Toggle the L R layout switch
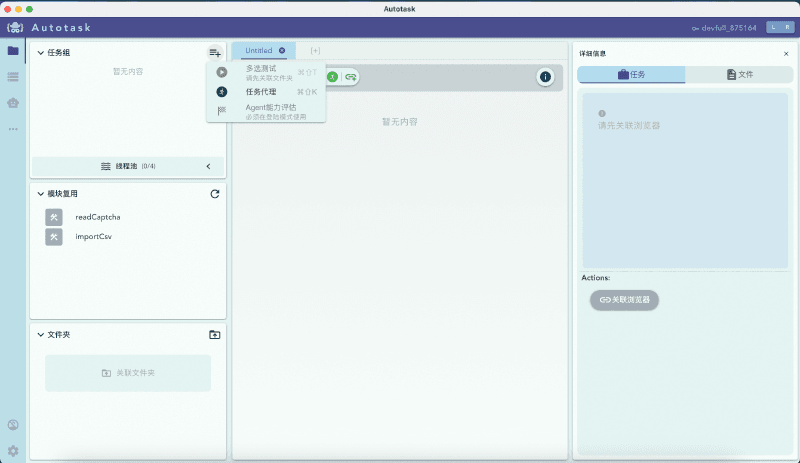The image size is (800, 463). [x=779, y=27]
